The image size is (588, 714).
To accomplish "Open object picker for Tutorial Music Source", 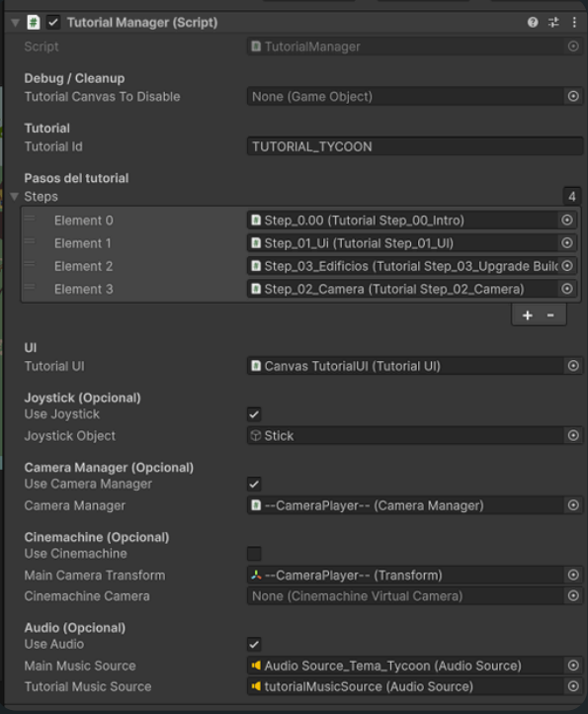I will point(573,686).
